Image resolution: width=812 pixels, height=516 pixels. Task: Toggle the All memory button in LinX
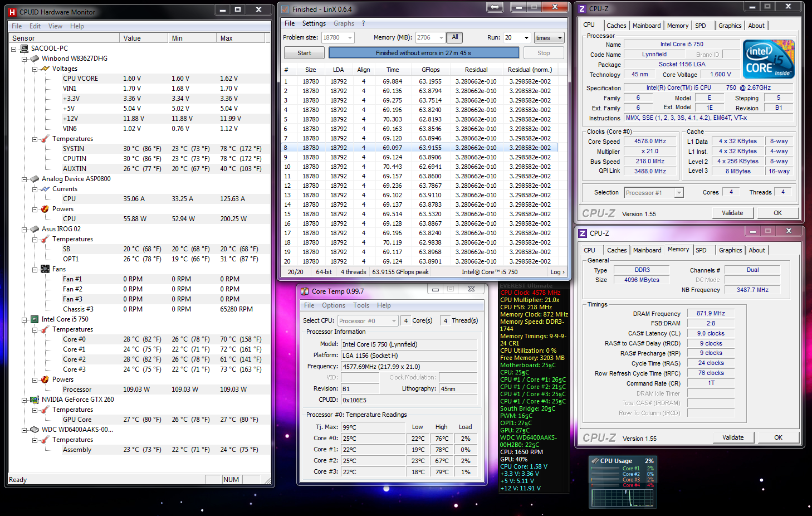click(x=455, y=37)
